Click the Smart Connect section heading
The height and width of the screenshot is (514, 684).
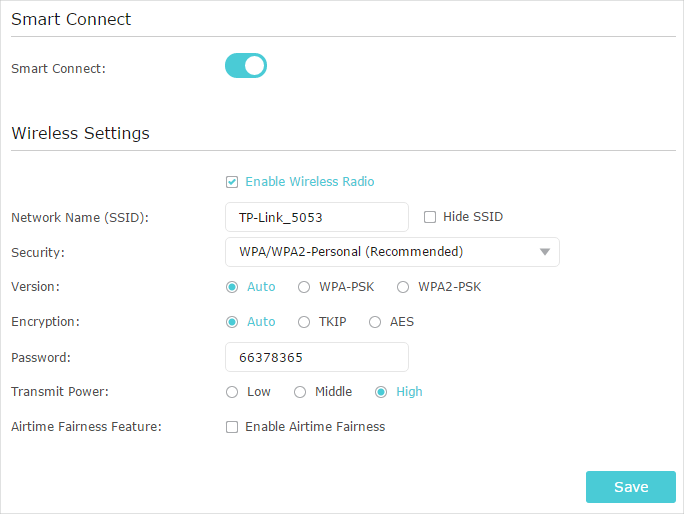pos(71,19)
